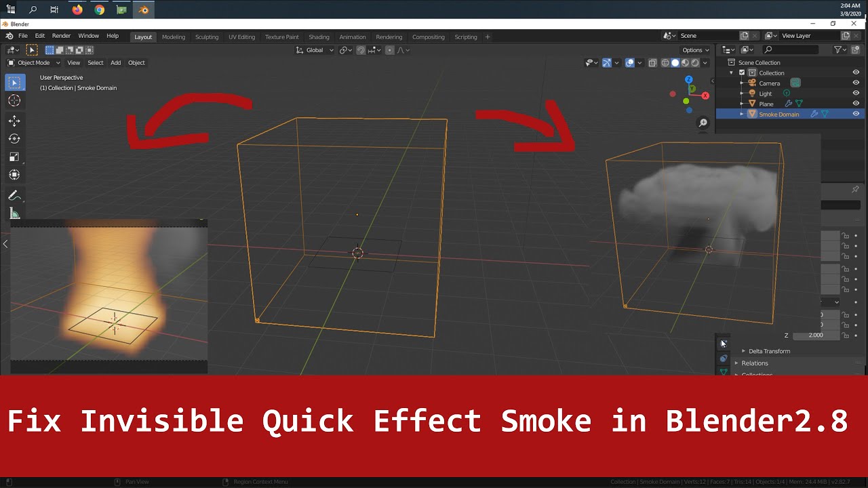The image size is (868, 488).
Task: Select the Move tool
Action: point(14,121)
